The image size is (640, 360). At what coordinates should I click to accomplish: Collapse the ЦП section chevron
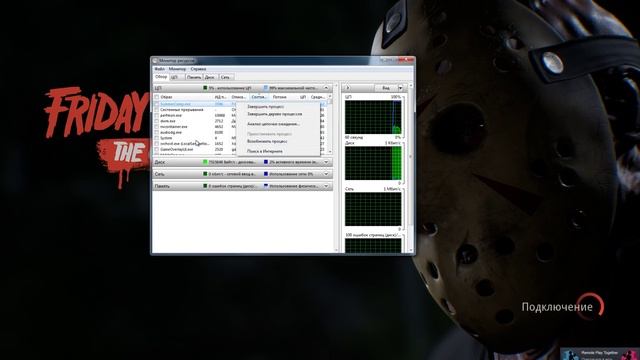coord(326,88)
